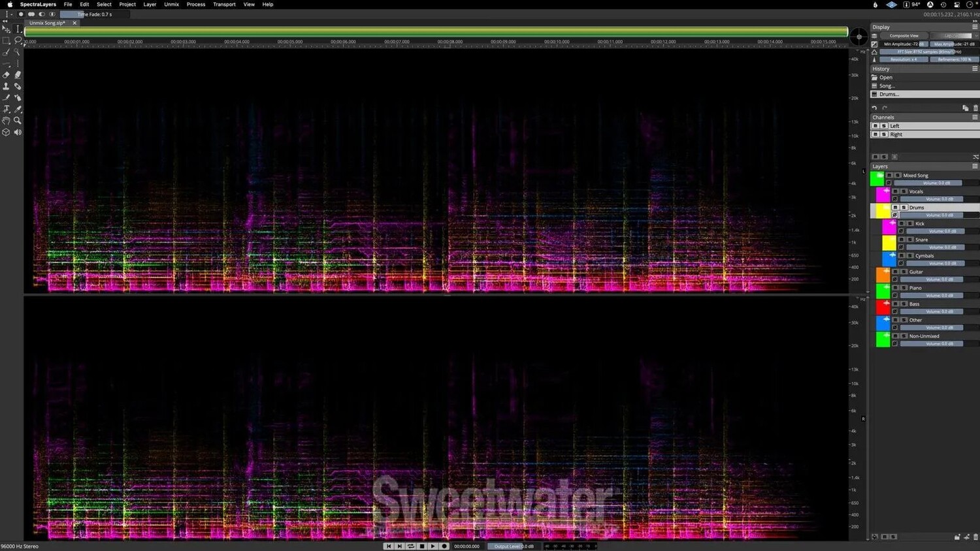Open the Composite View dropdown
980x551 pixels.
point(904,36)
